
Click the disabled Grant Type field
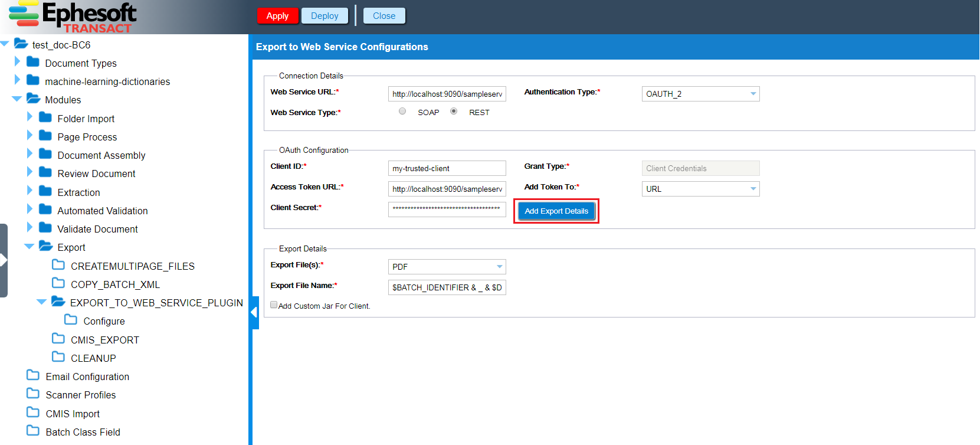point(701,168)
